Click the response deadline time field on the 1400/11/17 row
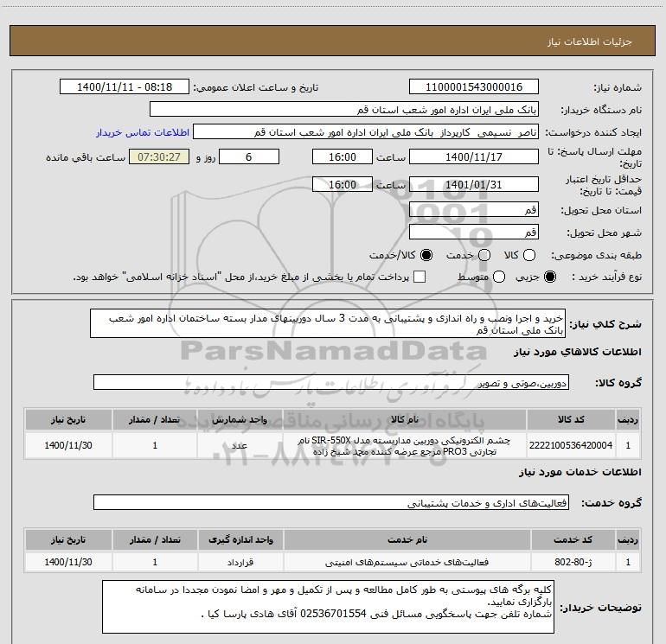The width and height of the screenshot is (666, 644). point(343,156)
